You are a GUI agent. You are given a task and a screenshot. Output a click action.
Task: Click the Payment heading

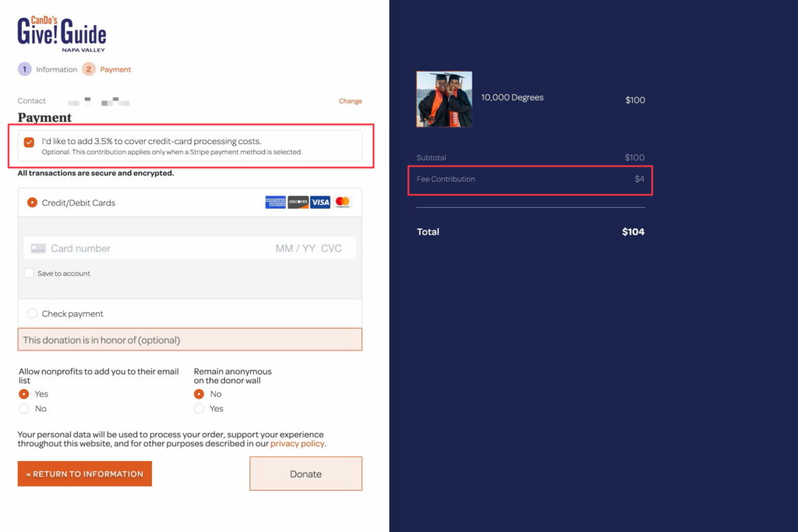tap(44, 118)
